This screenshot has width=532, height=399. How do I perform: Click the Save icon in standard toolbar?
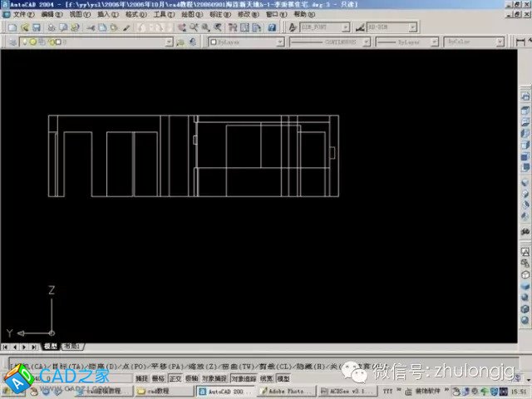(37, 27)
